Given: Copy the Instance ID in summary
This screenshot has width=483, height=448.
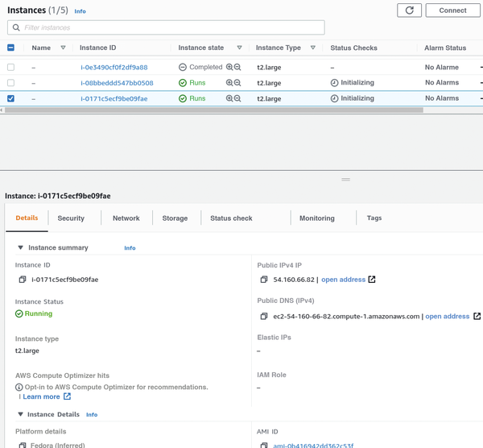Looking at the screenshot, I should pos(23,280).
